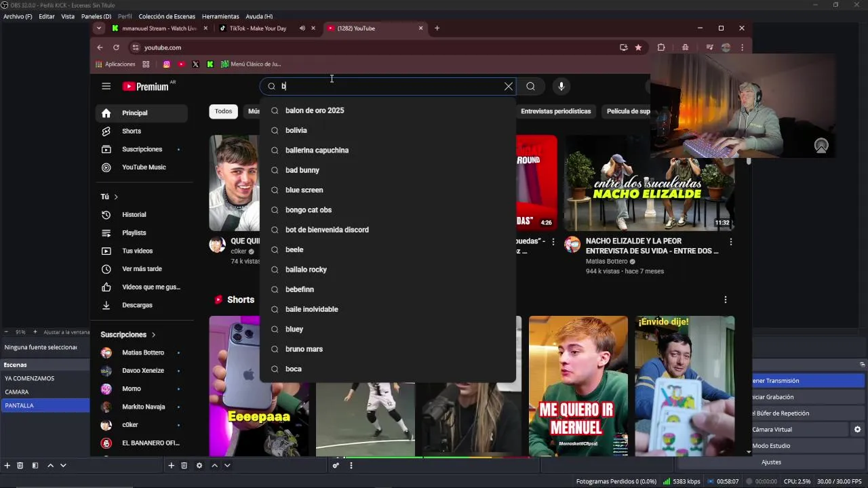Open OBS Editar menu

pyautogui.click(x=47, y=16)
